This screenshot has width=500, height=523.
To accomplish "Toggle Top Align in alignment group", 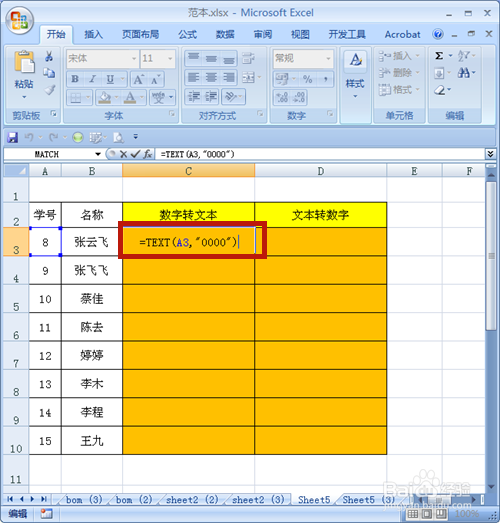I will point(193,59).
